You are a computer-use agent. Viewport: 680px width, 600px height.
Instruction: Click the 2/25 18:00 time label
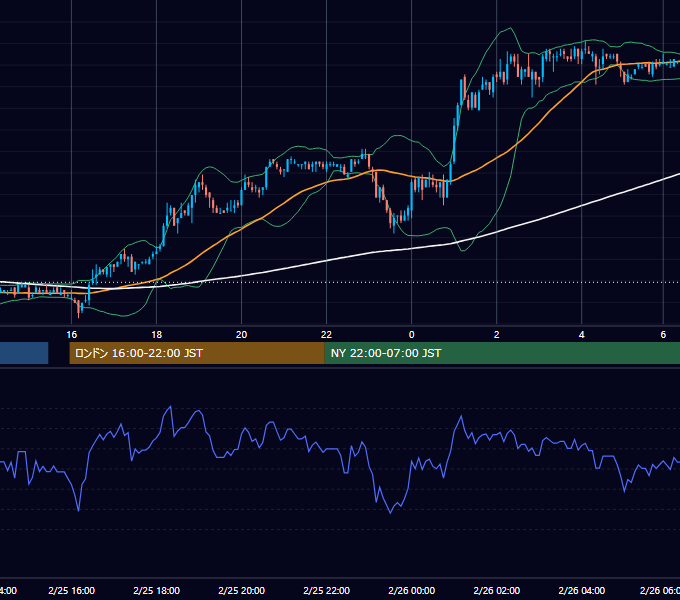tap(157, 590)
